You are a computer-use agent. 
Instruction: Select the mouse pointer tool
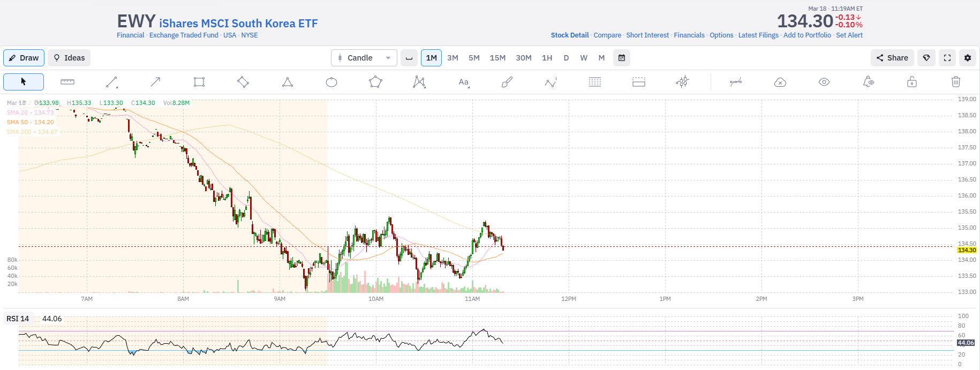[x=24, y=82]
